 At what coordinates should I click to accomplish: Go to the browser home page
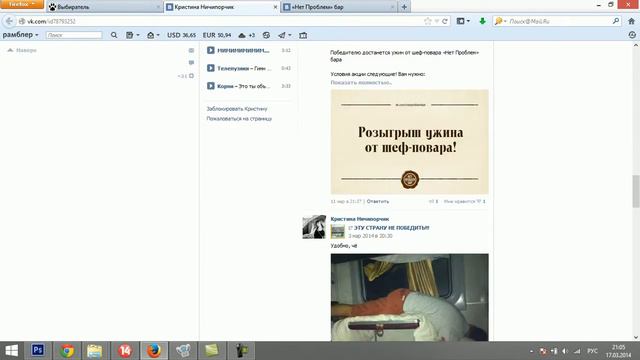point(631,21)
